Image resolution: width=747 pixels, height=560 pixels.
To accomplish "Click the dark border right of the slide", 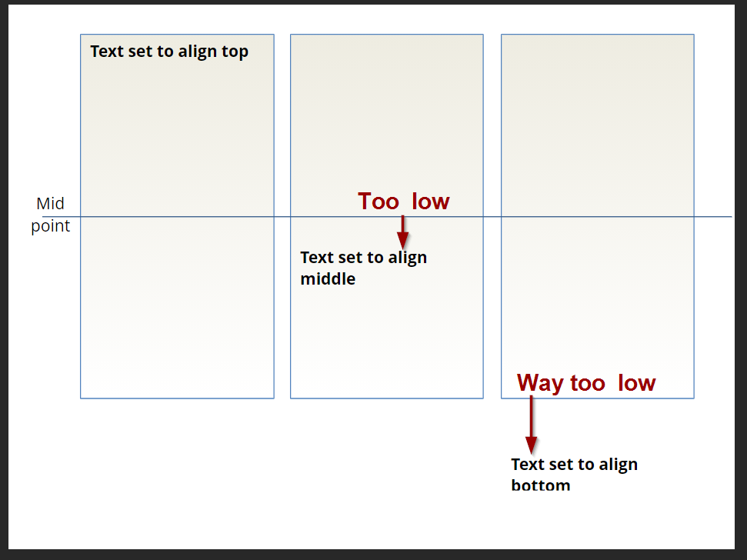I will pos(741,277).
